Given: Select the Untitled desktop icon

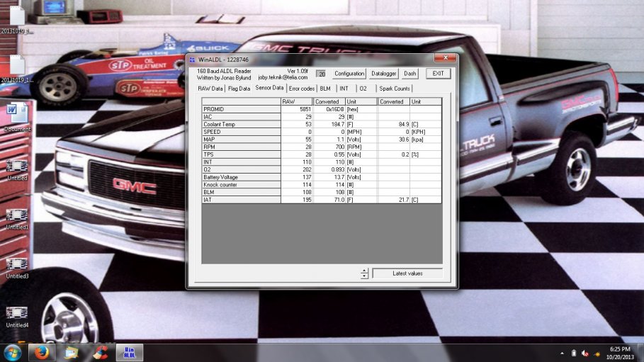Looking at the screenshot, I should tap(17, 169).
